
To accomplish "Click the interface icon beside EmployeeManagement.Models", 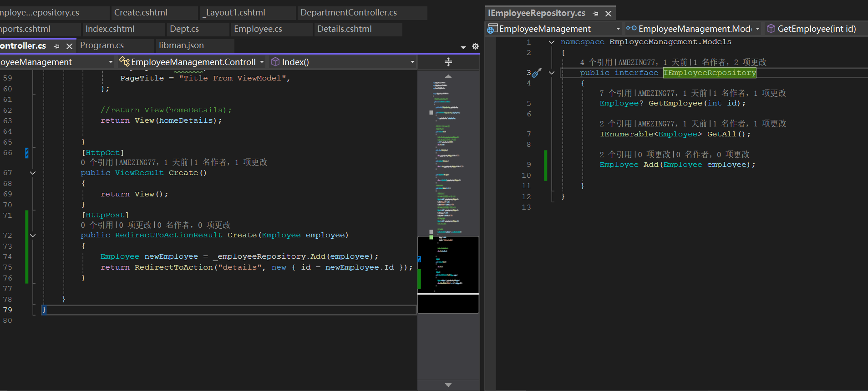I will [x=631, y=29].
